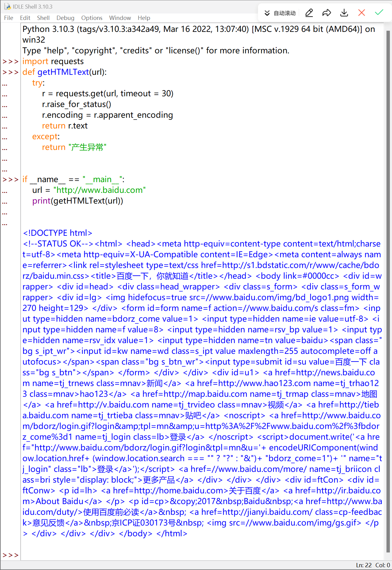This screenshot has width=392, height=570.
Task: Click the 'def getHTMLText(url):' line
Action: 65,72
